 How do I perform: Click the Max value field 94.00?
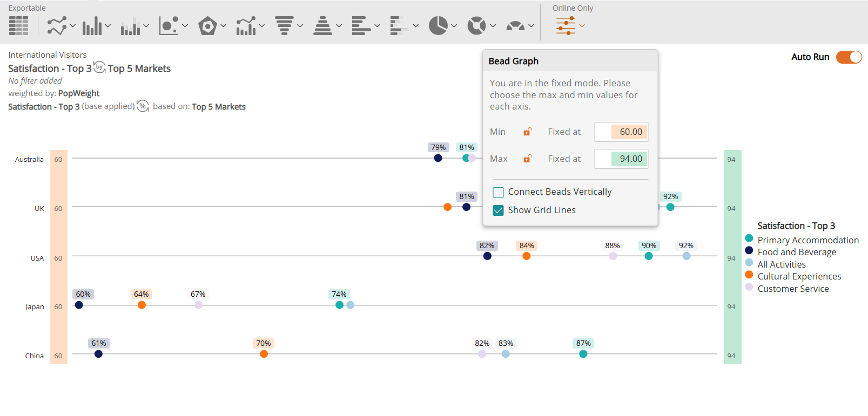(x=621, y=159)
